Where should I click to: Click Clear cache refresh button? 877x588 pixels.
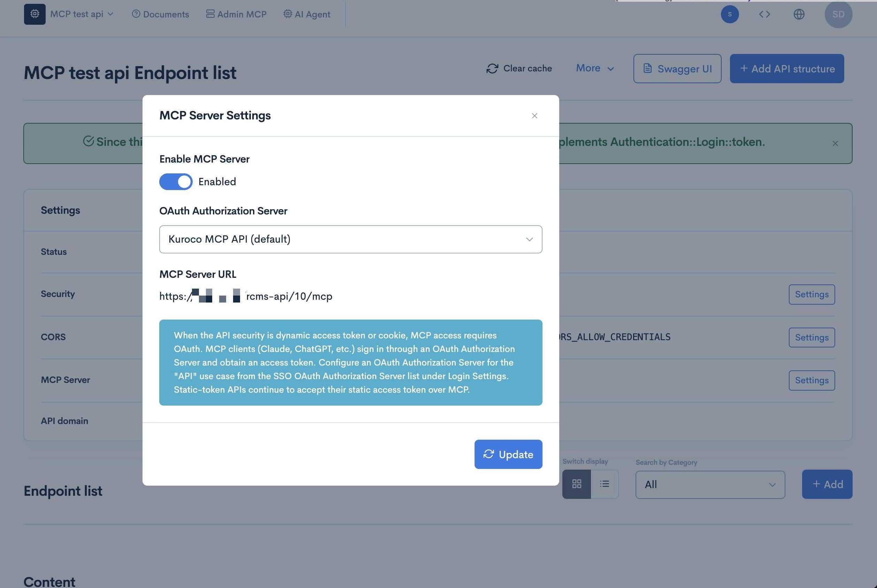[x=519, y=68]
